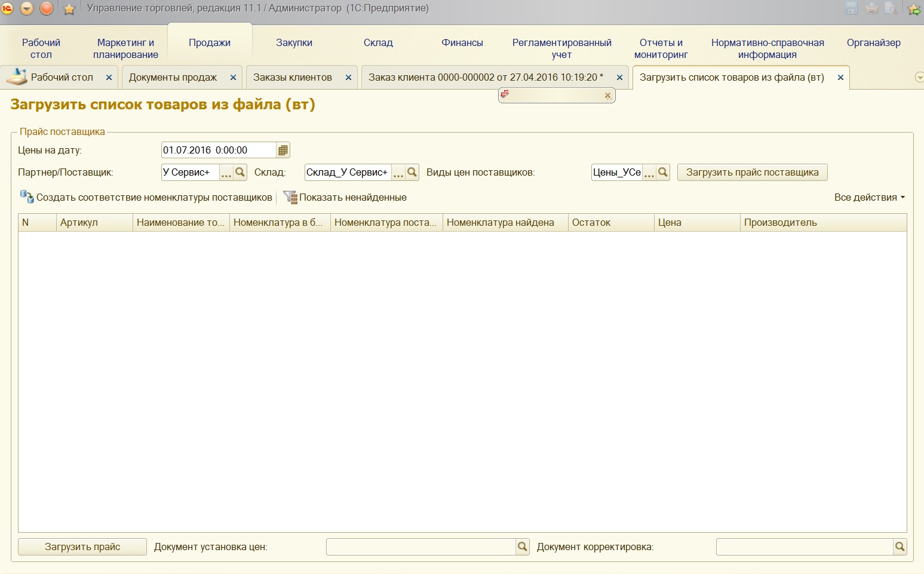Image resolution: width=924 pixels, height=574 pixels.
Task: Click the add-to-favorites star at top right
Action: click(914, 9)
